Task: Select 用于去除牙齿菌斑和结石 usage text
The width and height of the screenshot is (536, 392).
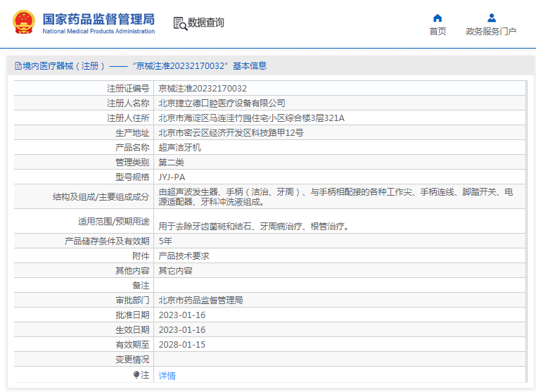Action: pyautogui.click(x=254, y=226)
